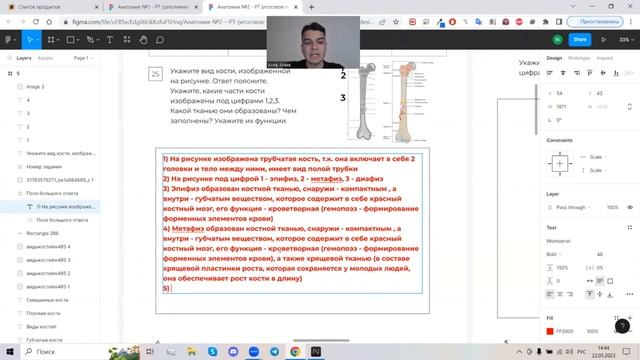Open the Montserrat font family dropdown
The height and width of the screenshot is (360, 640).
pos(558,241)
